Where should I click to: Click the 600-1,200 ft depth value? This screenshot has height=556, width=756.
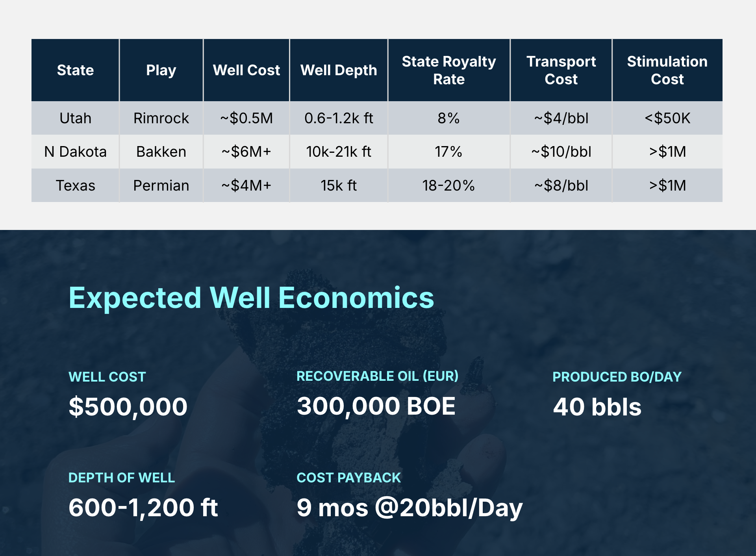coord(143,508)
